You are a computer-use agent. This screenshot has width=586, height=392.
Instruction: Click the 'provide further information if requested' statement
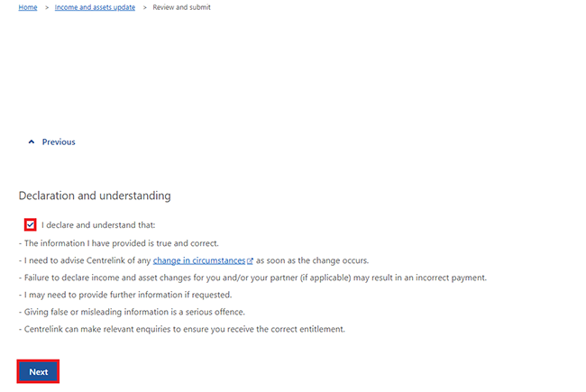pos(126,295)
